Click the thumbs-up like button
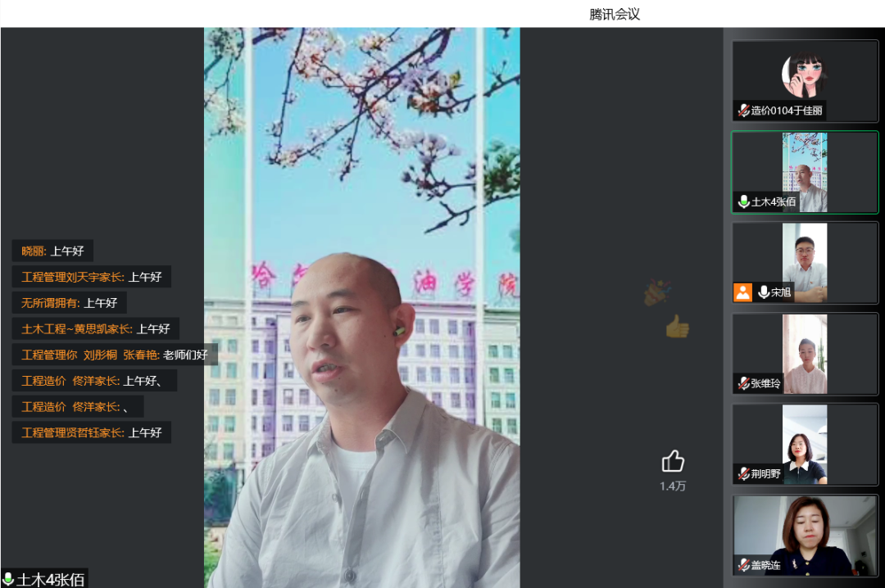The width and height of the screenshot is (885, 588). click(673, 461)
